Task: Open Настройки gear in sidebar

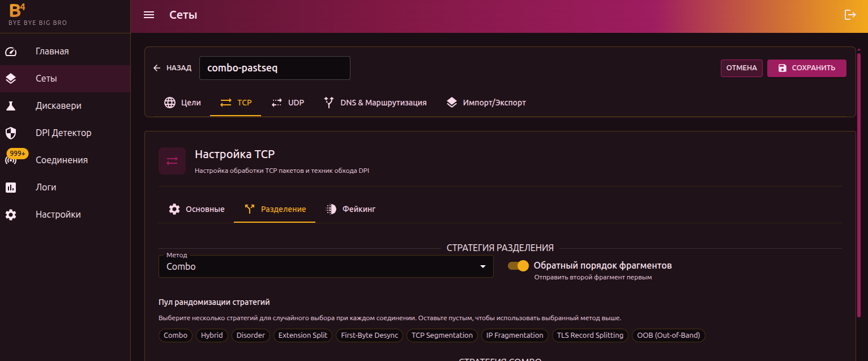Action: coord(11,215)
